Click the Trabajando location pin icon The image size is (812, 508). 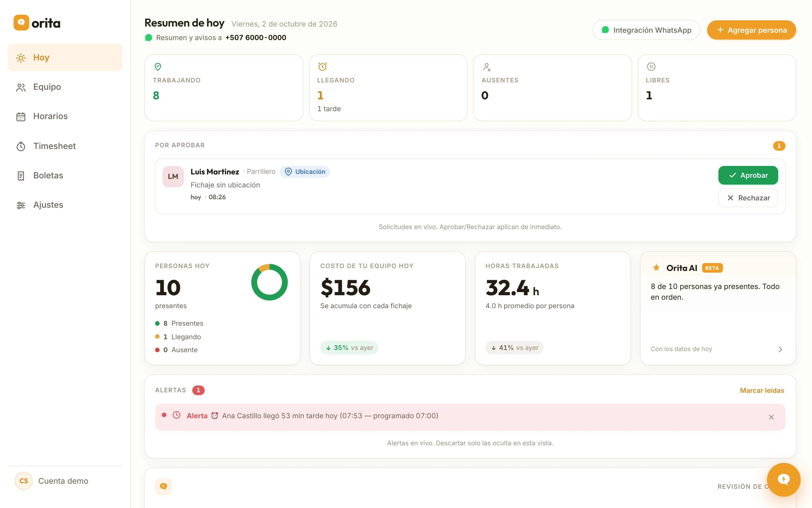(x=158, y=67)
